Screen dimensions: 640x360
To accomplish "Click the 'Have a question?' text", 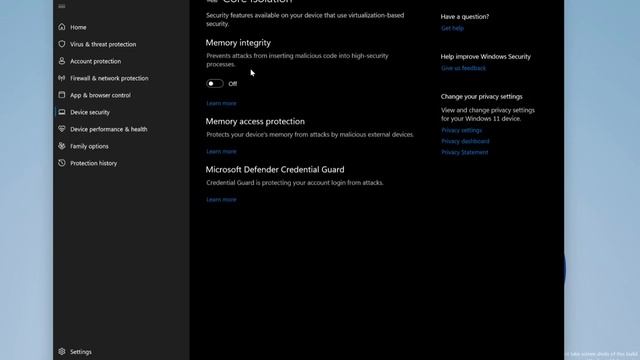I will pyautogui.click(x=464, y=17).
